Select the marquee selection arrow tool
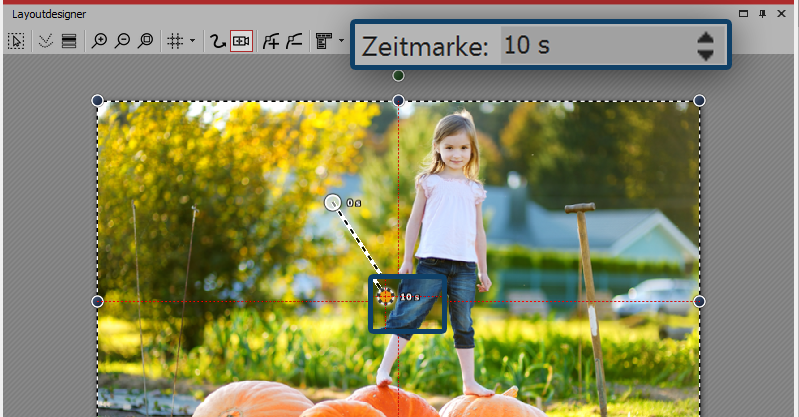This screenshot has height=417, width=799. [x=16, y=41]
